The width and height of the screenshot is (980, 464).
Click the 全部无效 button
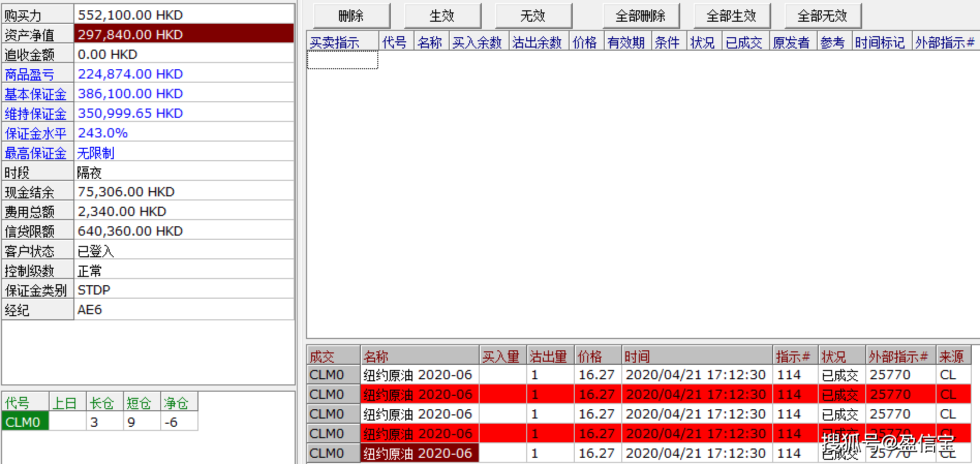823,16
